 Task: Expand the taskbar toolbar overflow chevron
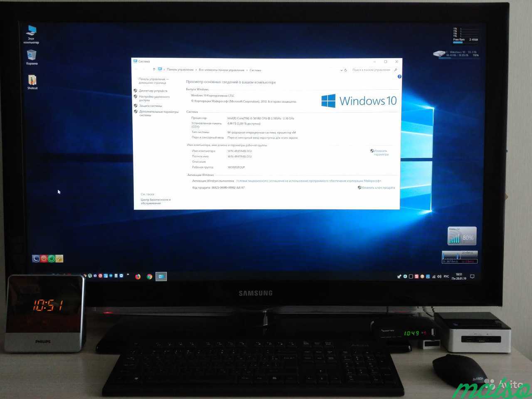click(128, 275)
